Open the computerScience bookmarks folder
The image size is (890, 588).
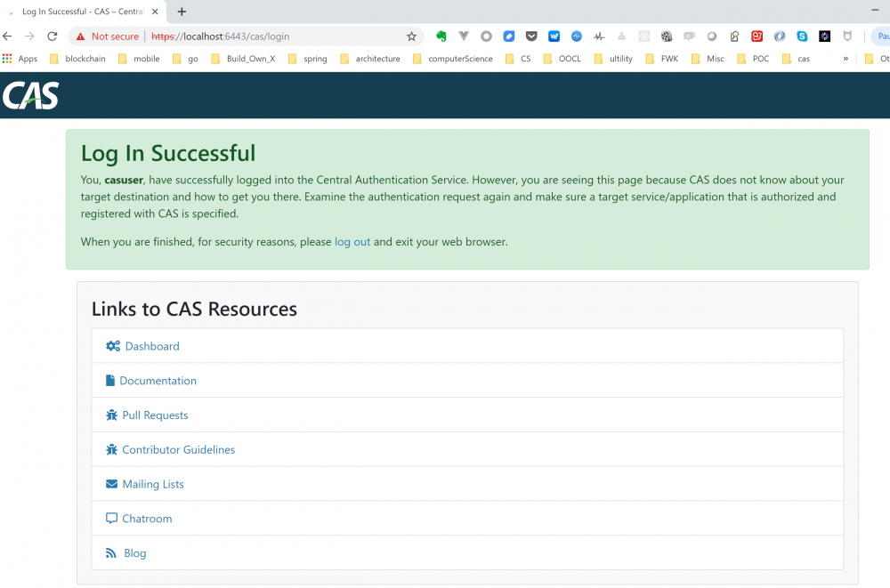pyautogui.click(x=453, y=59)
